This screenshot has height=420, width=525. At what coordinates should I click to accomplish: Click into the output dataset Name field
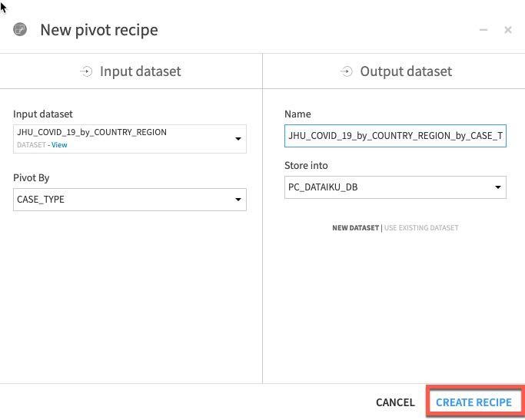pos(395,136)
